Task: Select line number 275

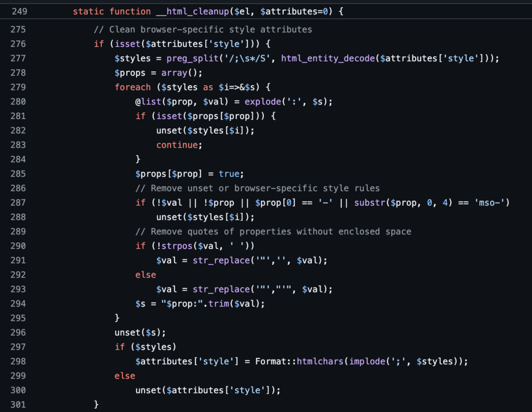Action: (18, 30)
